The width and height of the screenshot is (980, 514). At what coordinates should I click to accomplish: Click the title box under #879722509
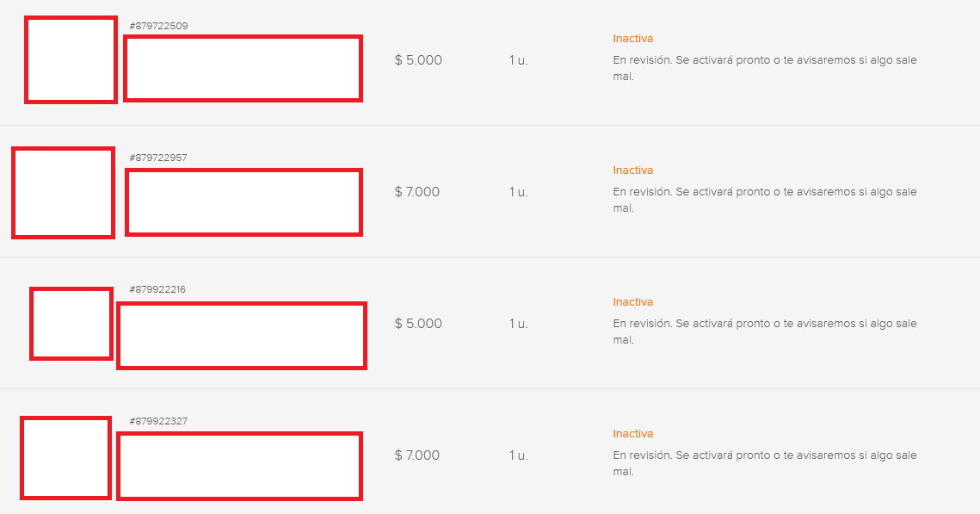[243, 69]
